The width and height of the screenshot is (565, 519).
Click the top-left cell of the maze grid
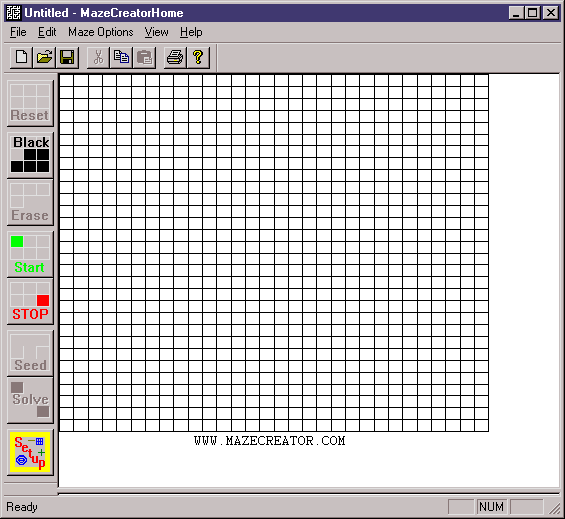click(66, 81)
